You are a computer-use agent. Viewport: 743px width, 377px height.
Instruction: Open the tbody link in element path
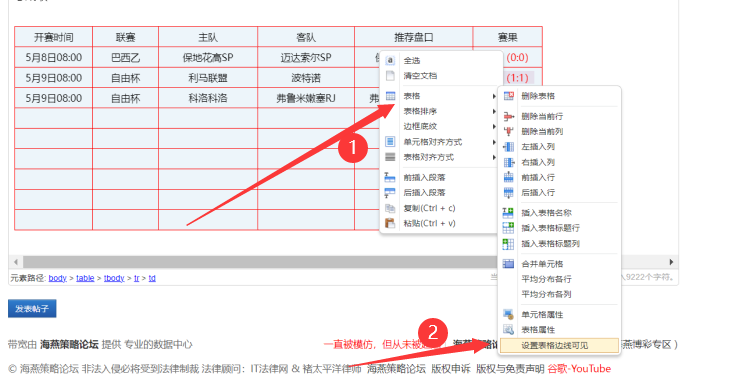pyautogui.click(x=114, y=278)
